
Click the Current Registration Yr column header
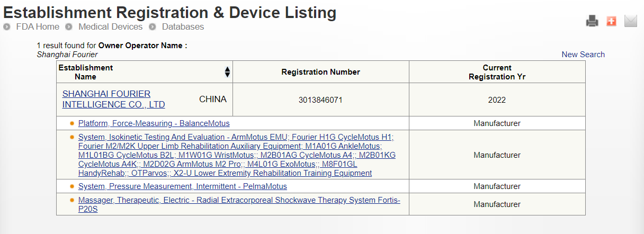(497, 72)
